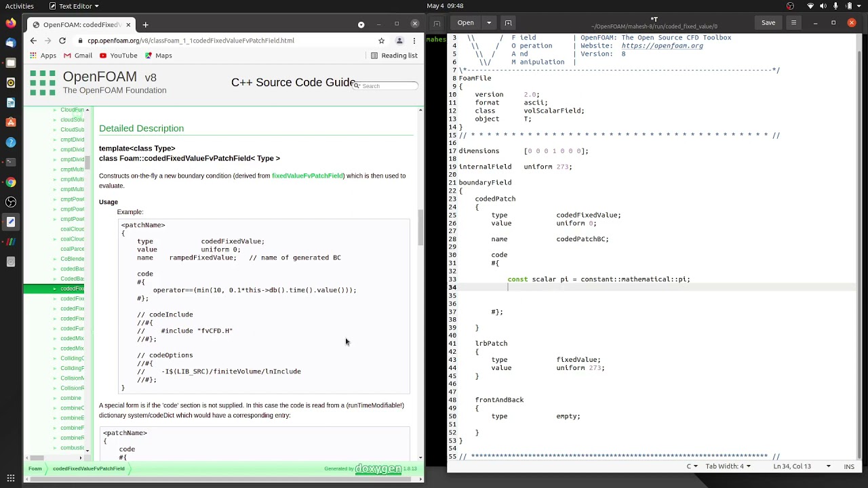Open the recent files dropdown arrow beside Open
The width and height of the screenshot is (868, 488).
pyautogui.click(x=488, y=22)
